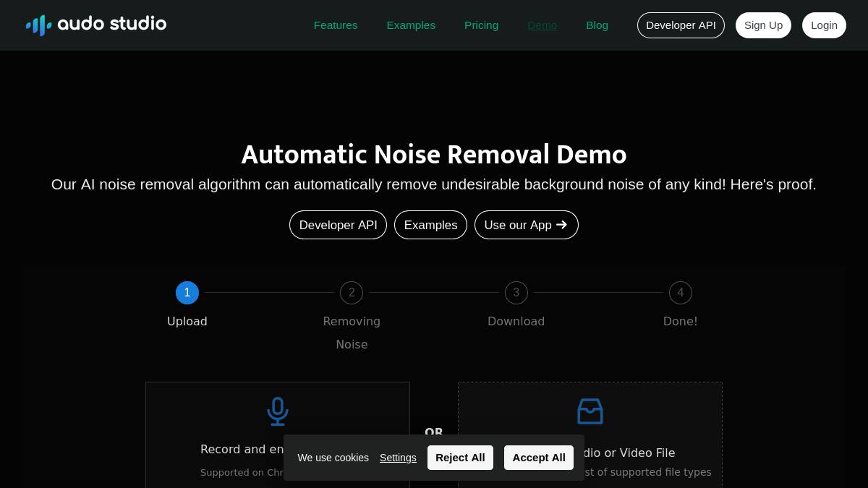The image size is (868, 488).
Task: Select step 1 Upload circle
Action: pos(187,293)
